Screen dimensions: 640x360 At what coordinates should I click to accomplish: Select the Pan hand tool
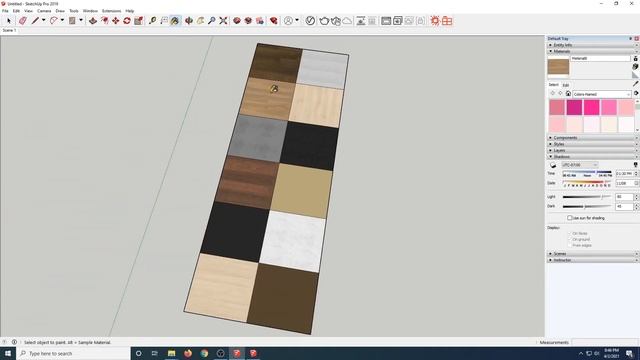click(x=200, y=20)
